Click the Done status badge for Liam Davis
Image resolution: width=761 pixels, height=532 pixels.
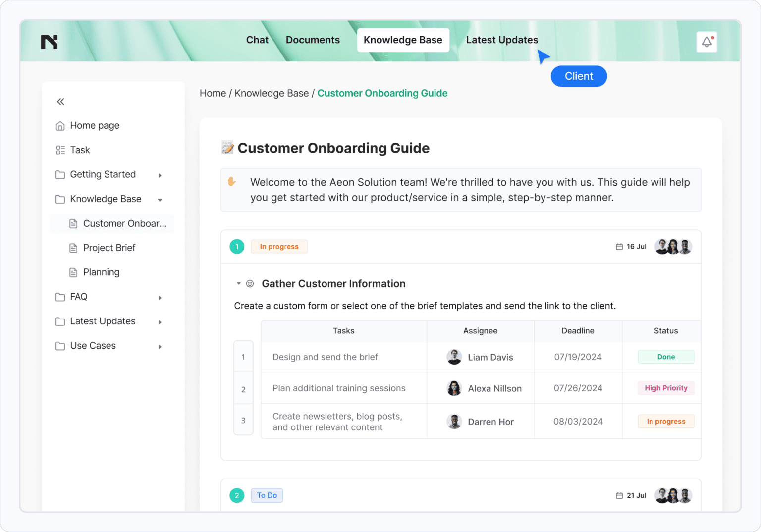click(x=666, y=357)
